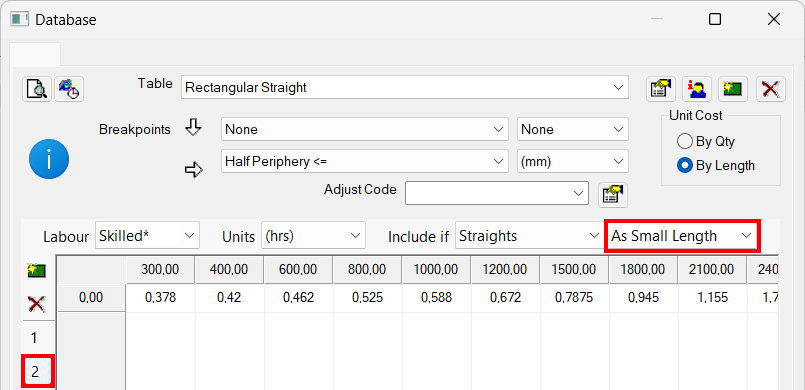805x390 pixels.
Task: Maximize the Database window
Action: click(x=715, y=20)
